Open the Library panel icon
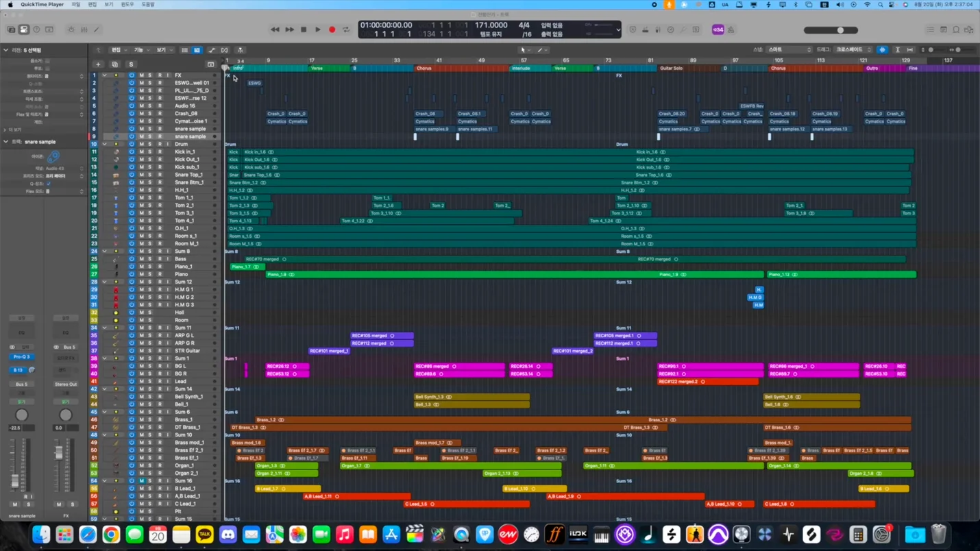The image size is (980, 551). tap(11, 30)
